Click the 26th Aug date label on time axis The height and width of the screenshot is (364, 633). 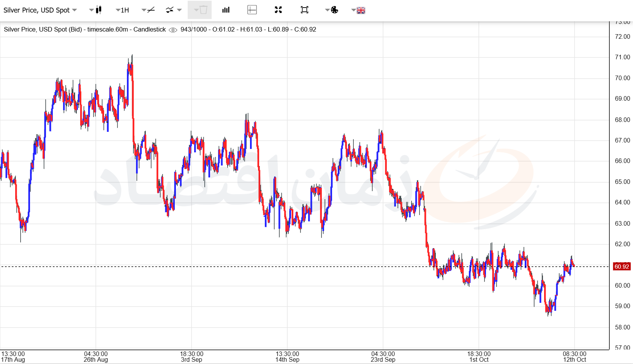(96, 359)
